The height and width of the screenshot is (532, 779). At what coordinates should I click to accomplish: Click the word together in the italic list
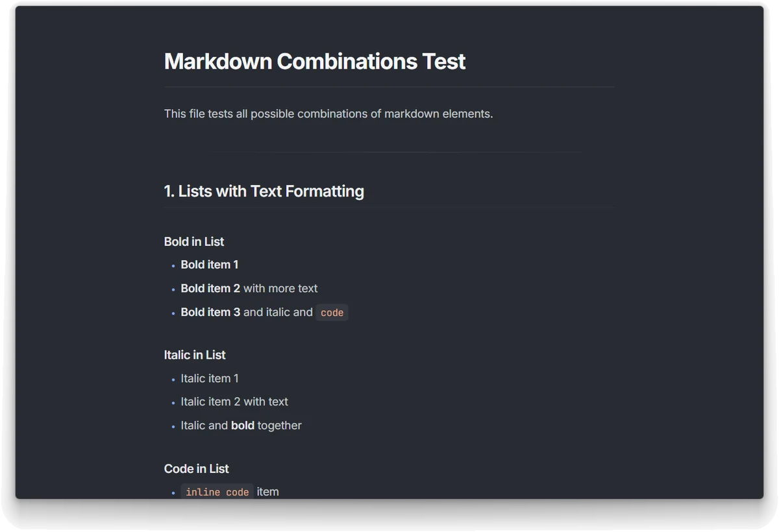click(x=280, y=426)
